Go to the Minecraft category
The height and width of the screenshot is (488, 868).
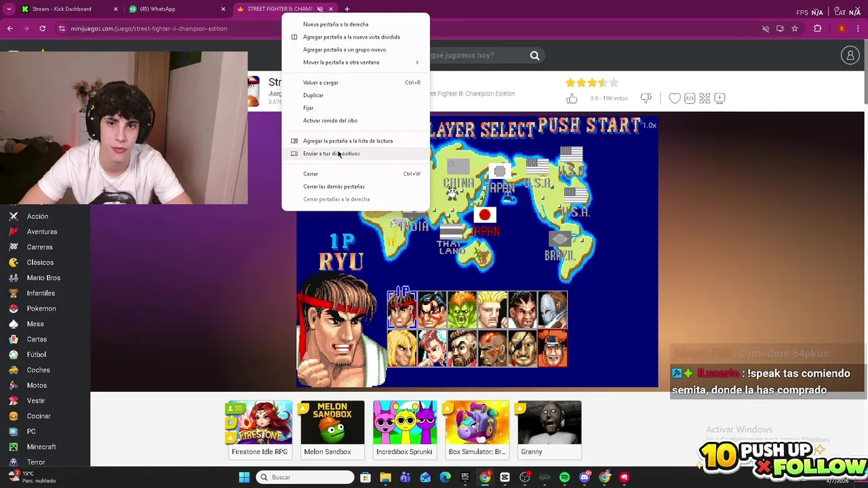(41, 447)
